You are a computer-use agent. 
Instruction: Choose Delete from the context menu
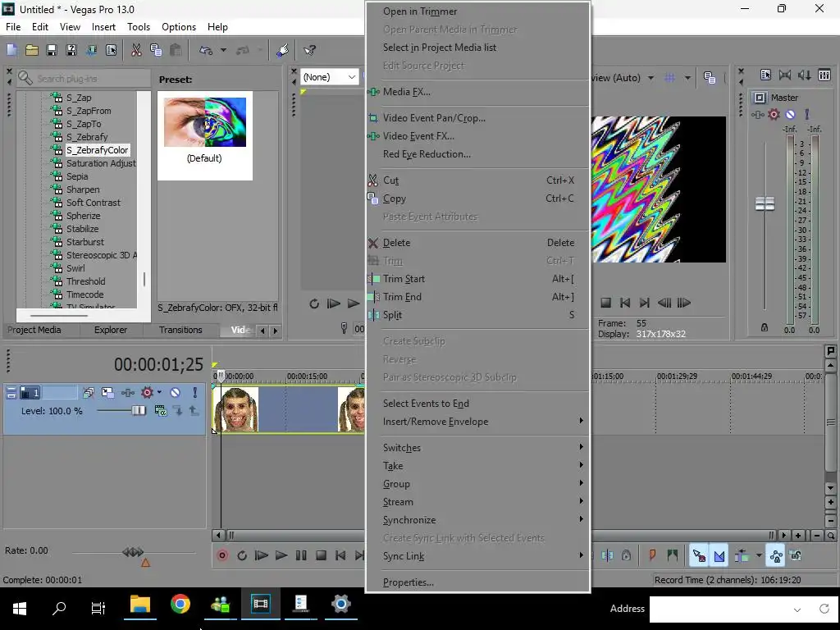click(477, 243)
